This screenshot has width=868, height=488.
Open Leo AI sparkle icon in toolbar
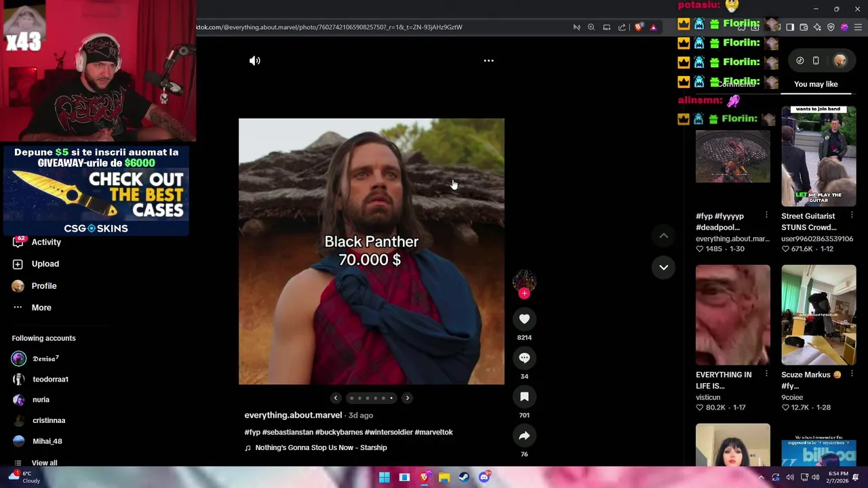(817, 27)
